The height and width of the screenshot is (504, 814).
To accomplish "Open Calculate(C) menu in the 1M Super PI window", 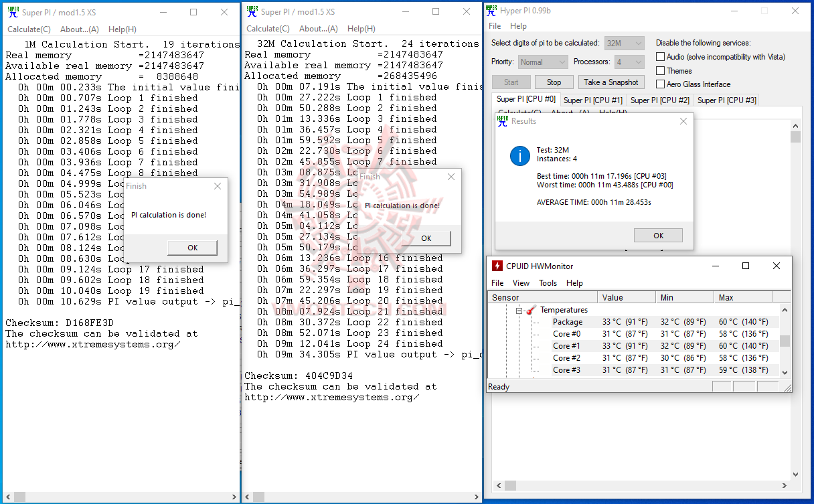I will 29,29.
